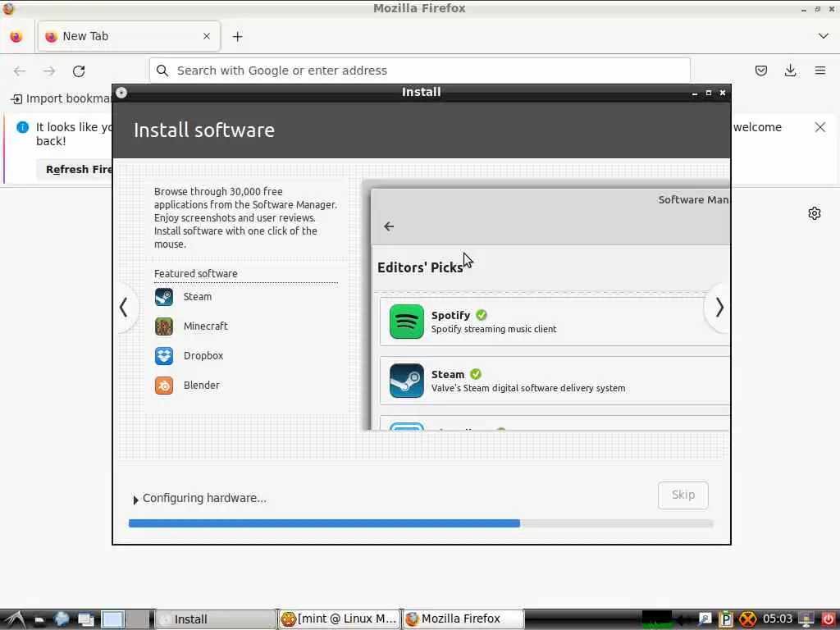Click the Steam icon in Featured software
Image resolution: width=840 pixels, height=630 pixels.
tap(164, 297)
